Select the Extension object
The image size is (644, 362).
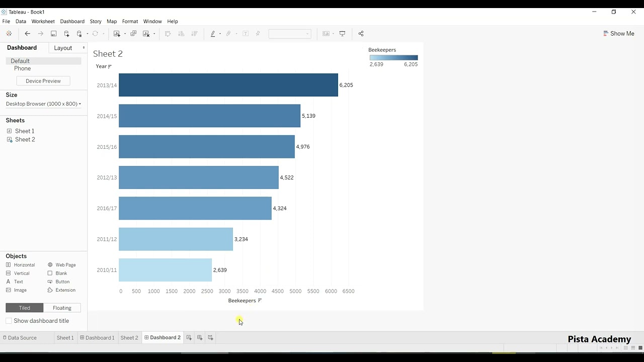pyautogui.click(x=61, y=290)
